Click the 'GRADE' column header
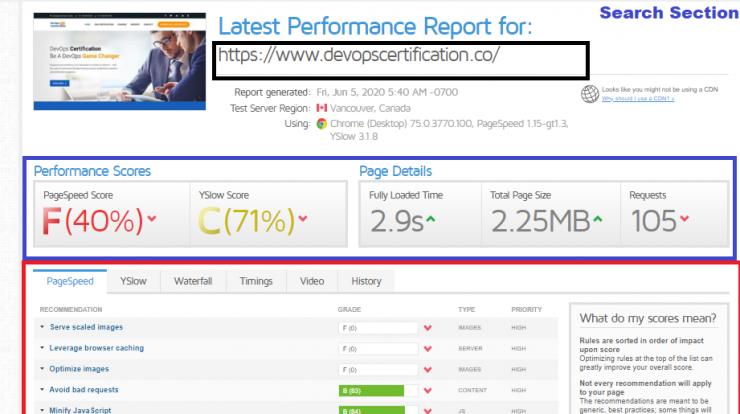The width and height of the screenshot is (740, 414). click(x=349, y=310)
